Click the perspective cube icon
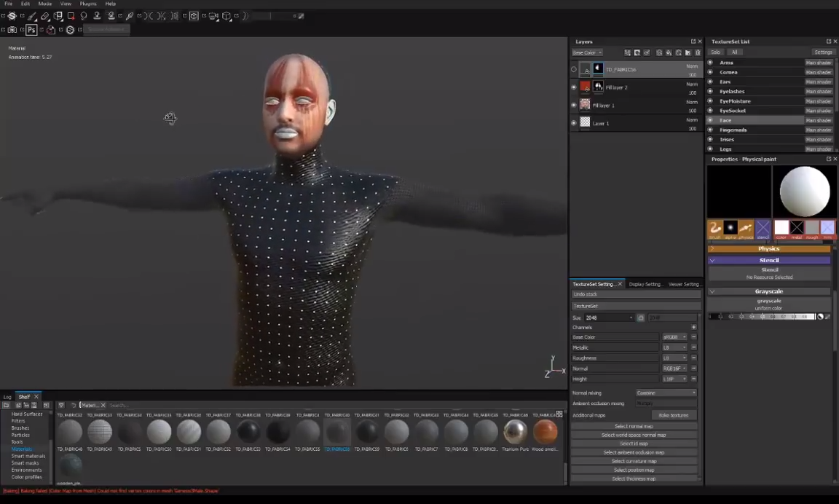The image size is (839, 504). point(227,16)
